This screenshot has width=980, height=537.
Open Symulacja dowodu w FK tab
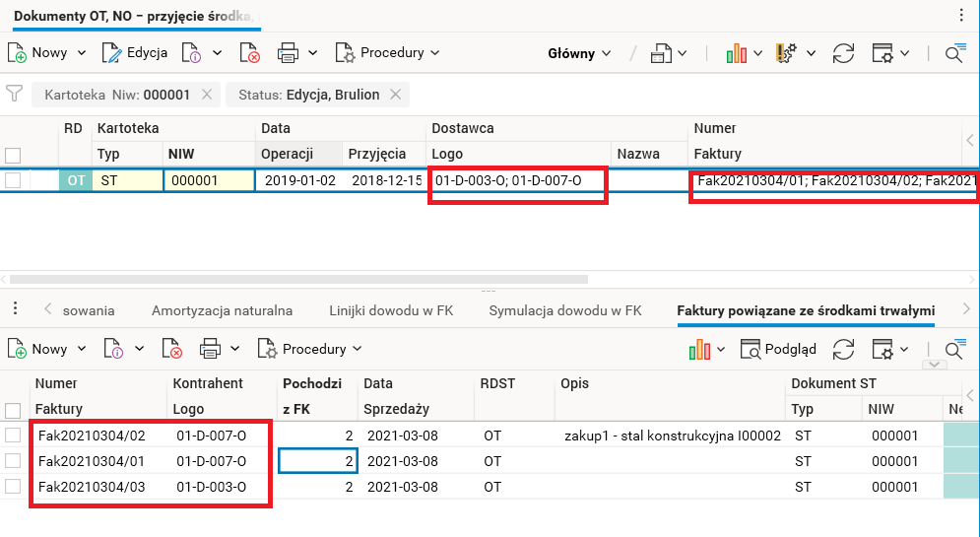[x=565, y=310]
